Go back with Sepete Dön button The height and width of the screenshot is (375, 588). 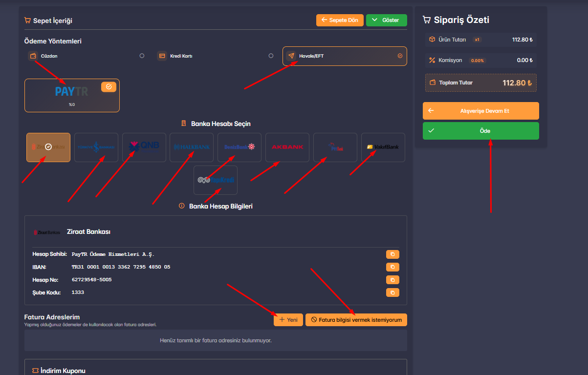(x=340, y=20)
